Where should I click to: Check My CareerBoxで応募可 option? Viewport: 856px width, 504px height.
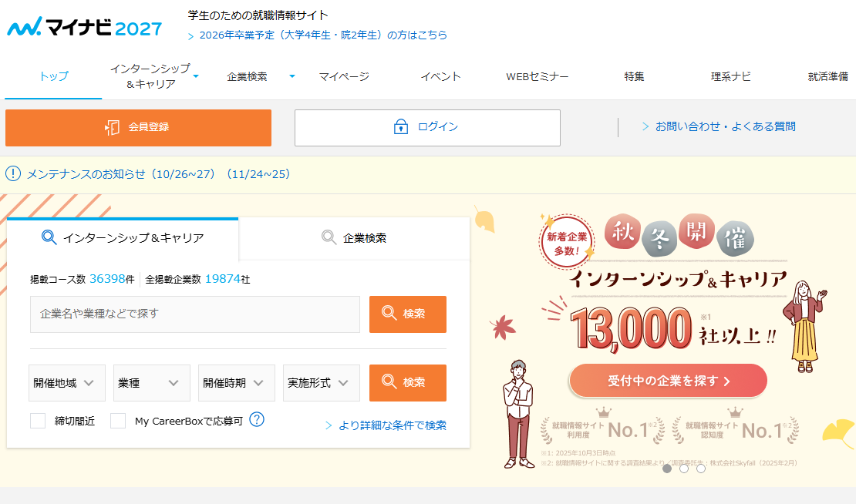click(x=117, y=422)
